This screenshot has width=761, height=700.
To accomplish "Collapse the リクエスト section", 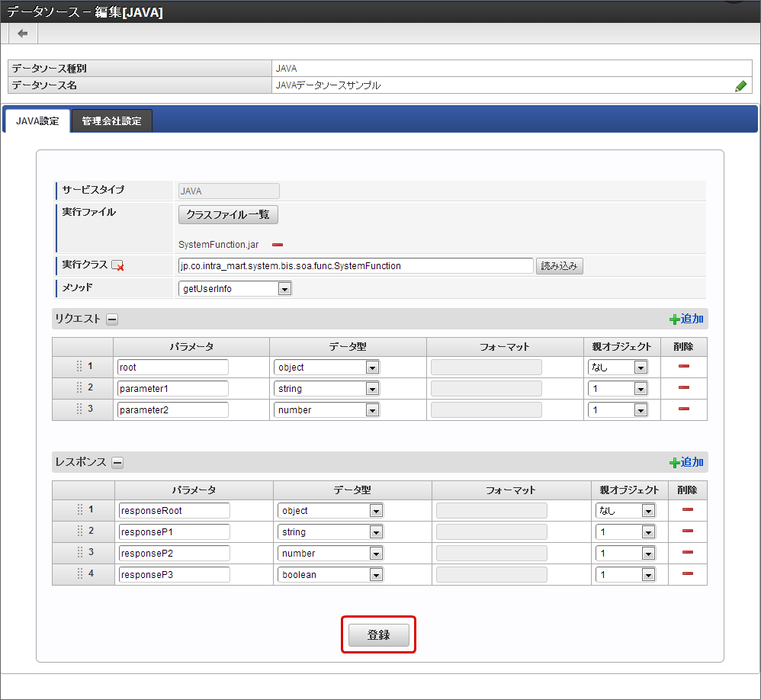I will coord(111,319).
